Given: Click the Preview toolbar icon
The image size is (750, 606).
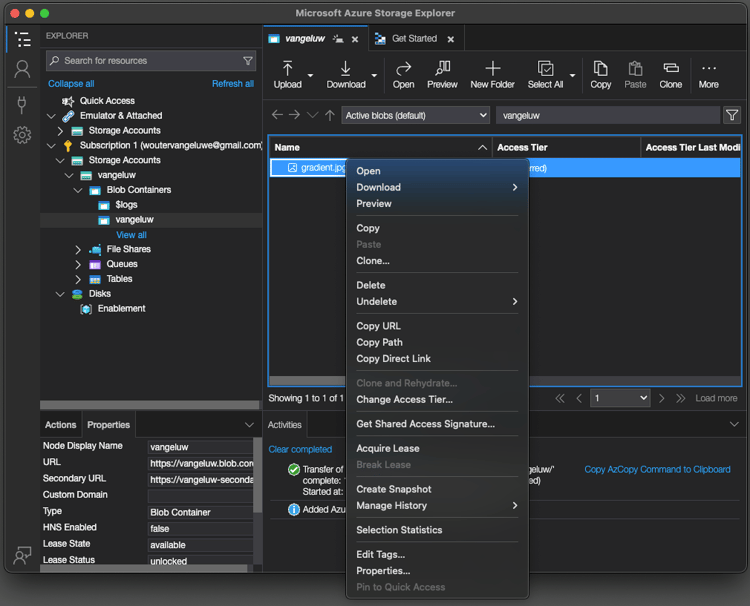Looking at the screenshot, I should click(x=442, y=74).
